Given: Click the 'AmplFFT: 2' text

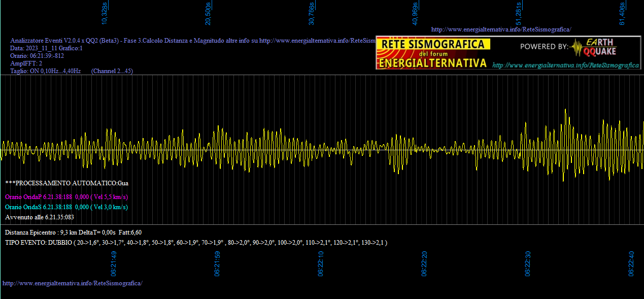Looking at the screenshot, I should 26,63.
